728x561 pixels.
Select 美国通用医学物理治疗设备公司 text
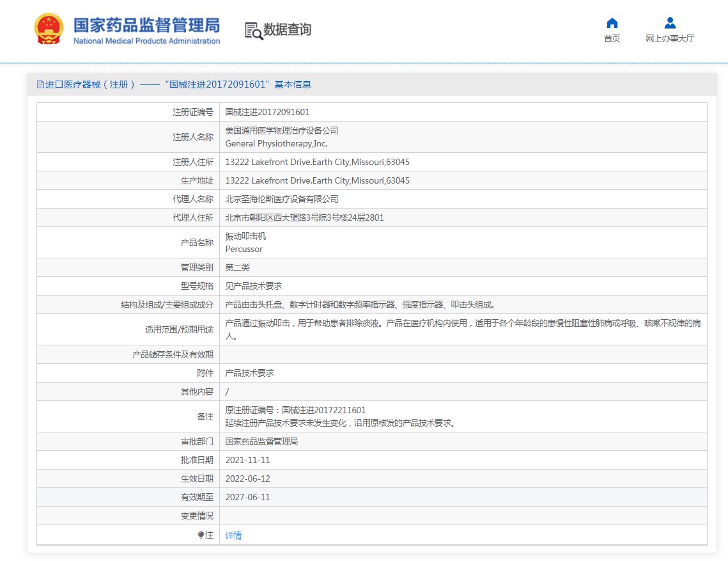[282, 130]
